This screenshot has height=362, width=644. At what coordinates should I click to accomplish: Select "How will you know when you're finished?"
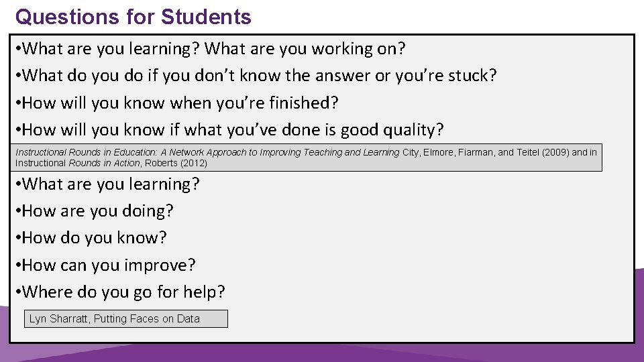tap(180, 103)
